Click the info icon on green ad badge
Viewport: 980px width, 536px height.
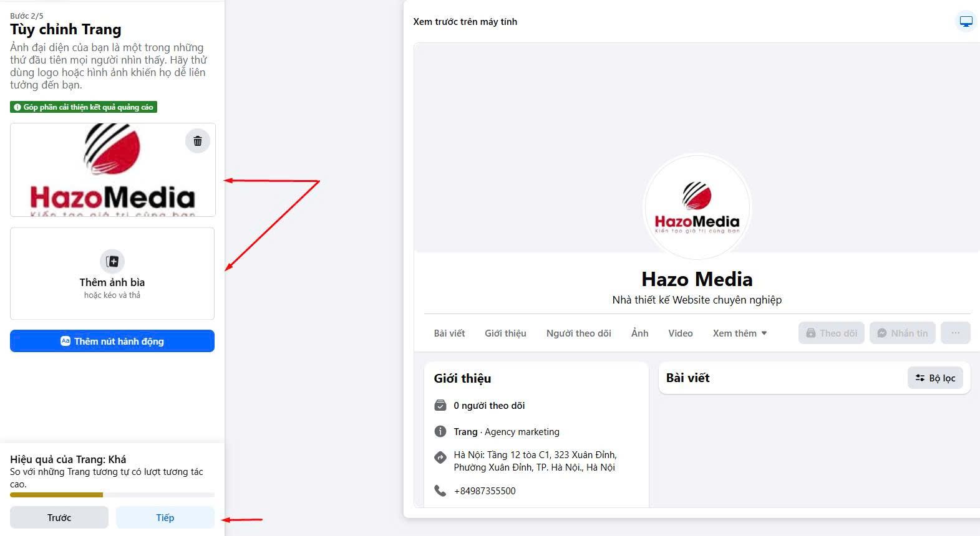pyautogui.click(x=17, y=107)
